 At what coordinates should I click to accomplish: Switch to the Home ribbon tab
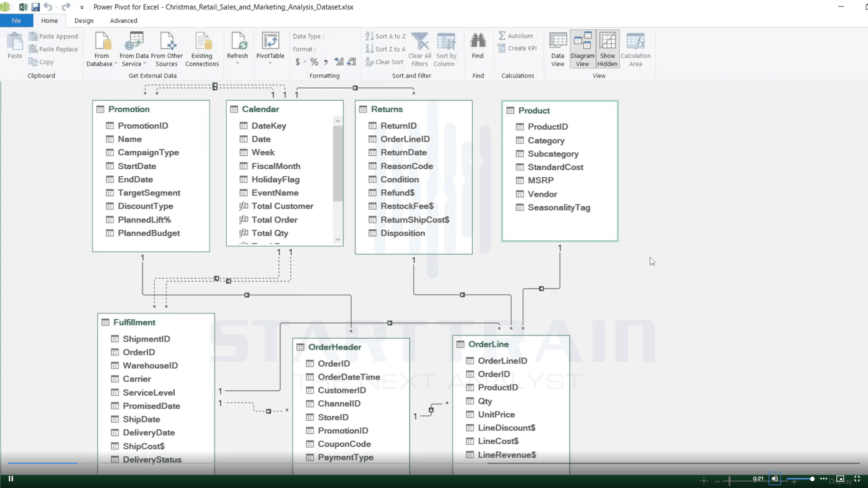click(49, 21)
